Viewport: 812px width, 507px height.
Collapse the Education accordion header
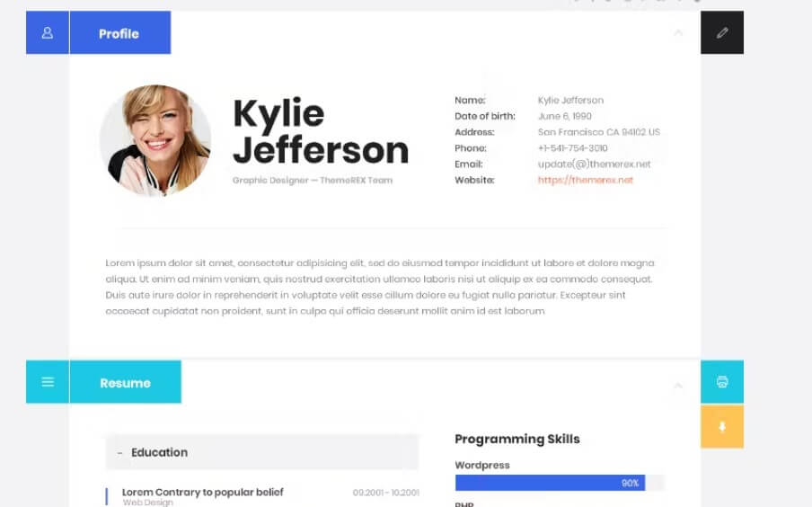tap(262, 452)
